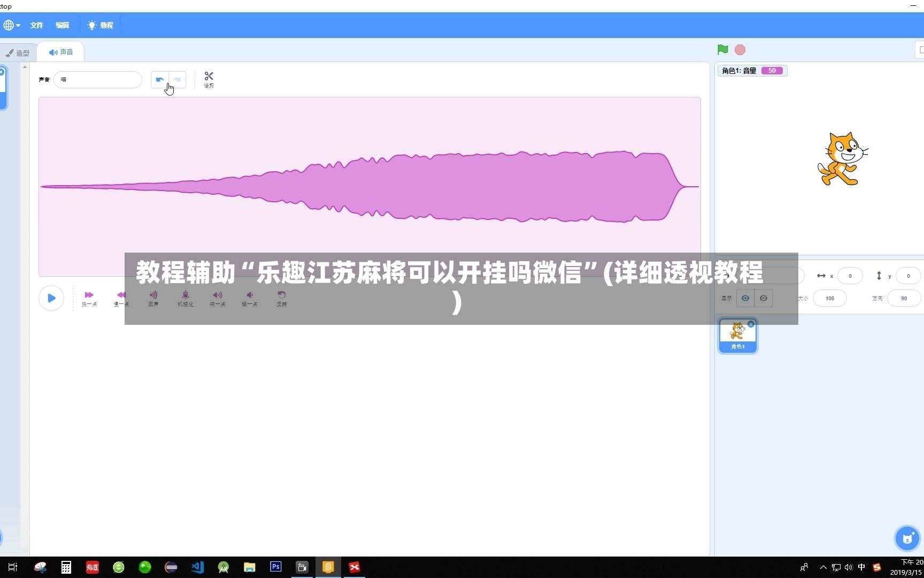This screenshot has height=578, width=924.
Task: Open the taskbar clock showing 2019/3/15
Action: click(907, 567)
